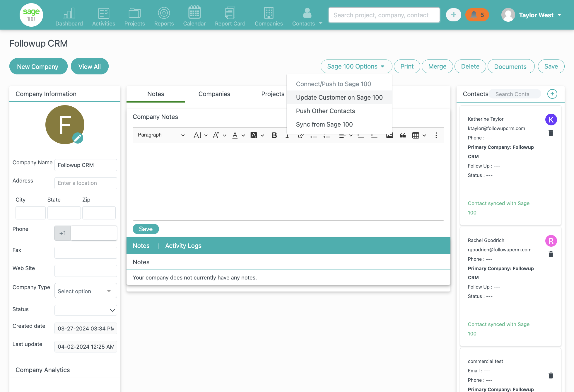574x392 pixels.
Task: Click the View All button
Action: (90, 67)
